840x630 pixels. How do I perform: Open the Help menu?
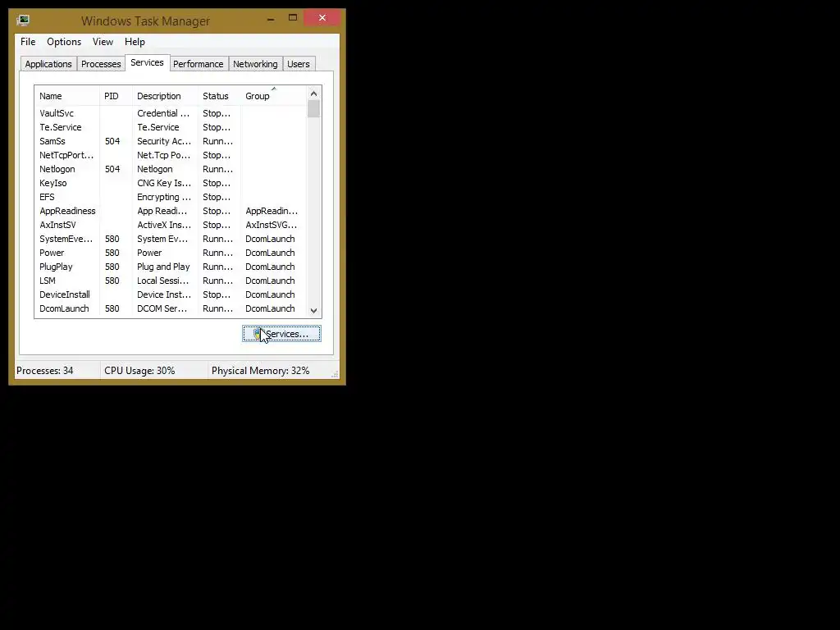tap(135, 42)
